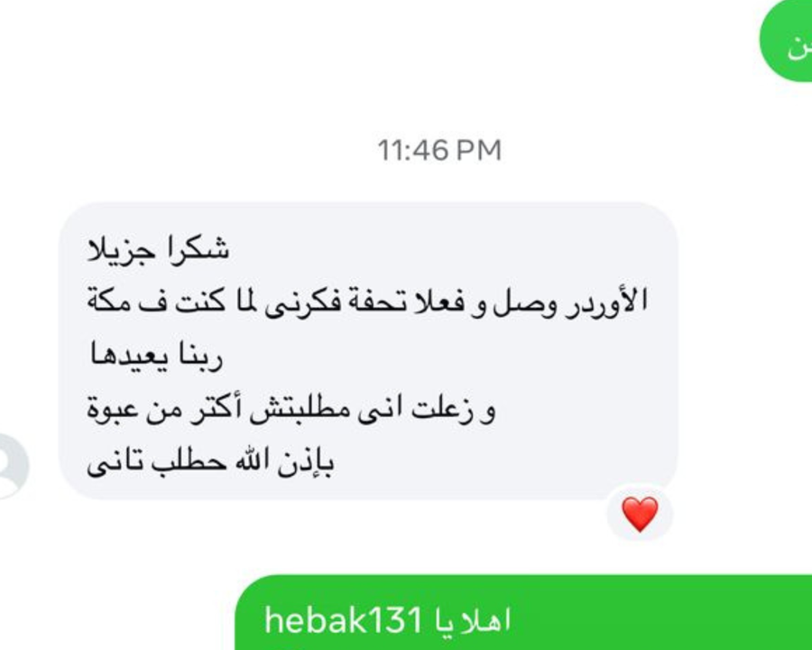This screenshot has height=650, width=812.
Task: Tap the partial green bubble at top right
Action: (x=786, y=41)
